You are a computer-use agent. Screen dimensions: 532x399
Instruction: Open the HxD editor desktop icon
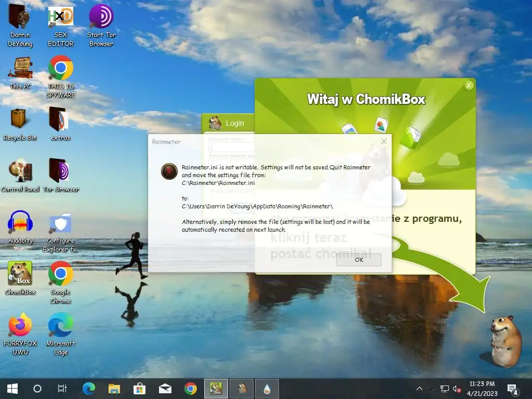click(x=60, y=25)
